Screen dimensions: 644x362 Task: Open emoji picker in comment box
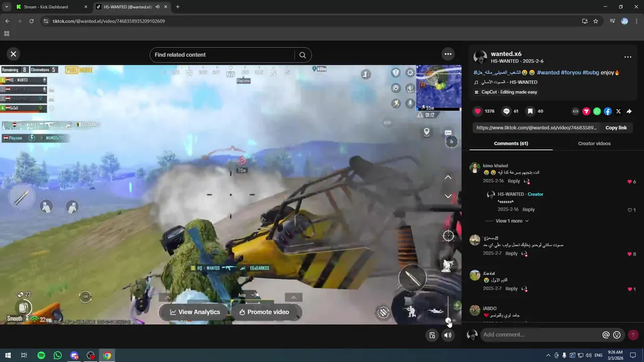pyautogui.click(x=617, y=335)
